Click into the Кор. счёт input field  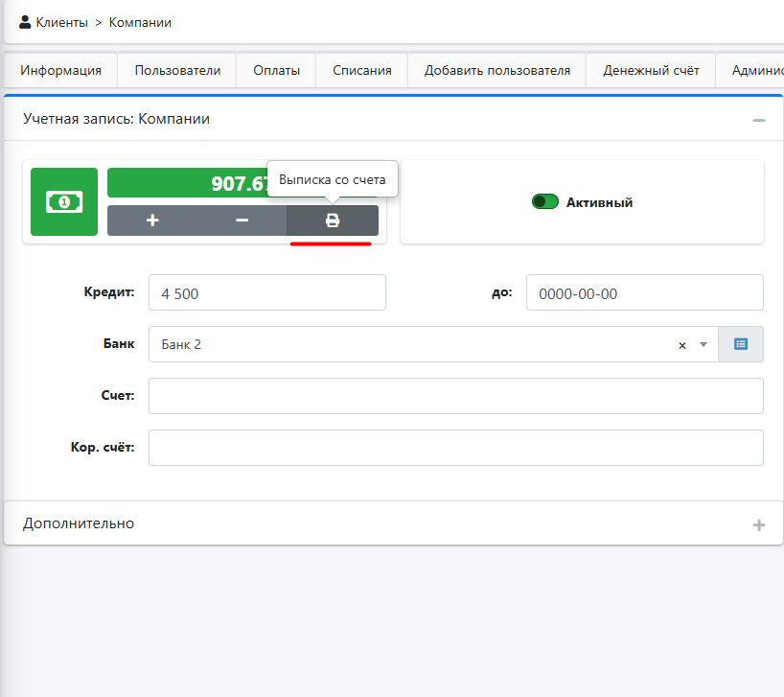coord(456,448)
